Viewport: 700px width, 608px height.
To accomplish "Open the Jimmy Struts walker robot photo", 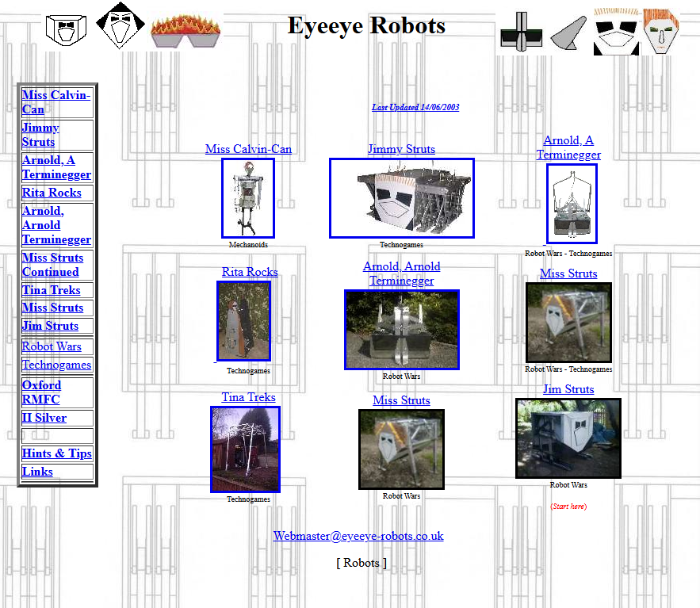I will [x=402, y=198].
